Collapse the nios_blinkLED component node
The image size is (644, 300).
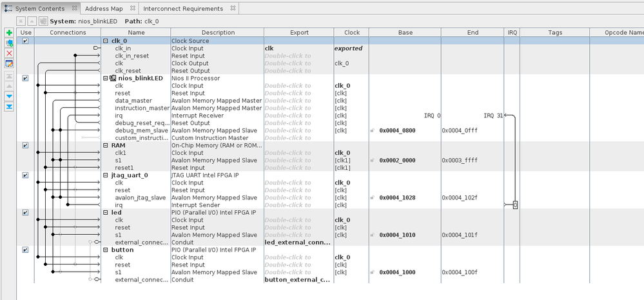pyautogui.click(x=106, y=78)
